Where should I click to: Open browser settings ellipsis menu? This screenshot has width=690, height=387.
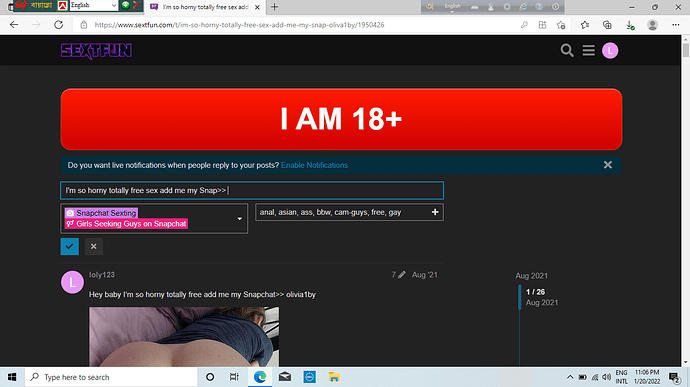tap(675, 25)
